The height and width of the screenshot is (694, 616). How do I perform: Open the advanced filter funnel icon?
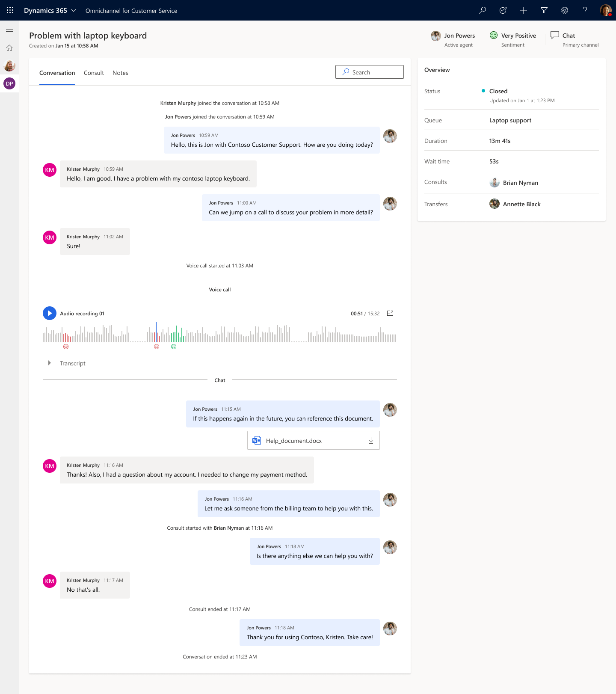point(544,10)
